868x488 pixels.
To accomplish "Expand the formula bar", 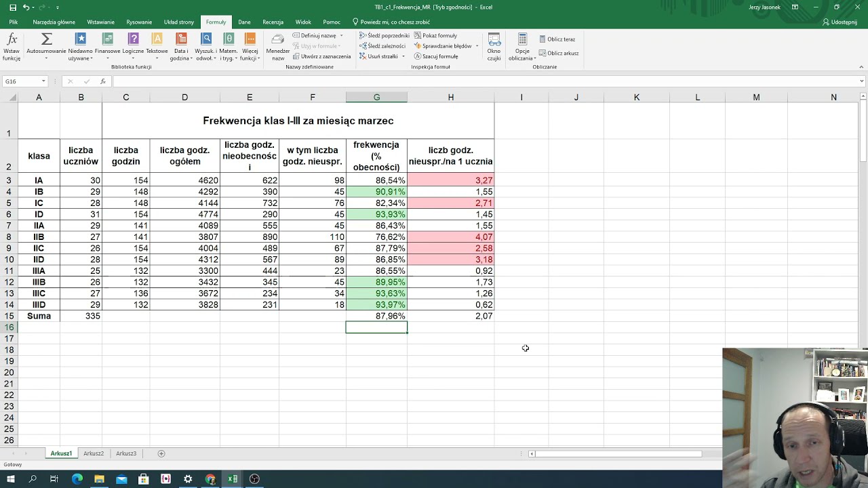I will [x=862, y=81].
